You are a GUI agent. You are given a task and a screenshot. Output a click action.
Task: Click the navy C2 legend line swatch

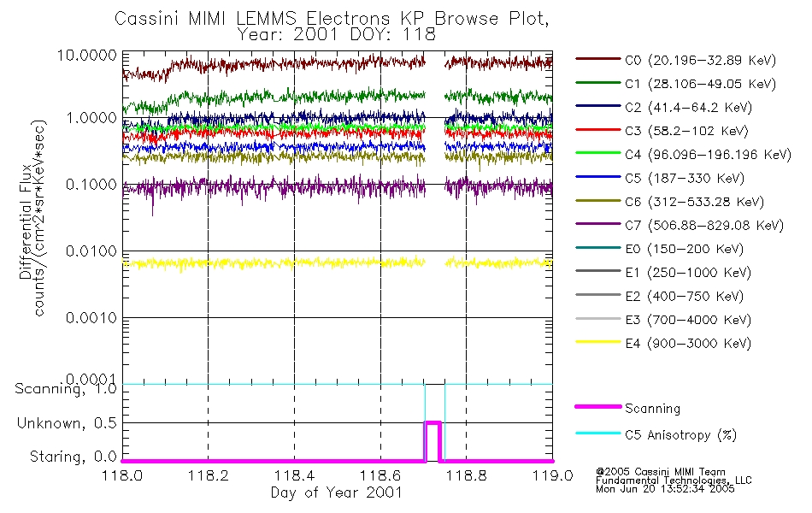[597, 106]
